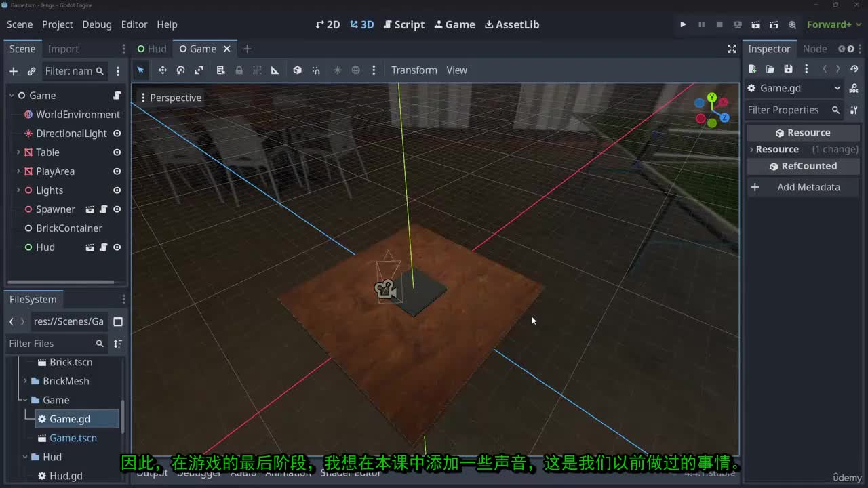Toggle Use Snap icon
The height and width of the screenshot is (488, 868).
coord(316,70)
